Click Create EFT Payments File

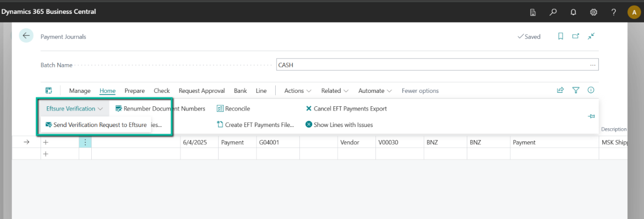coord(255,125)
